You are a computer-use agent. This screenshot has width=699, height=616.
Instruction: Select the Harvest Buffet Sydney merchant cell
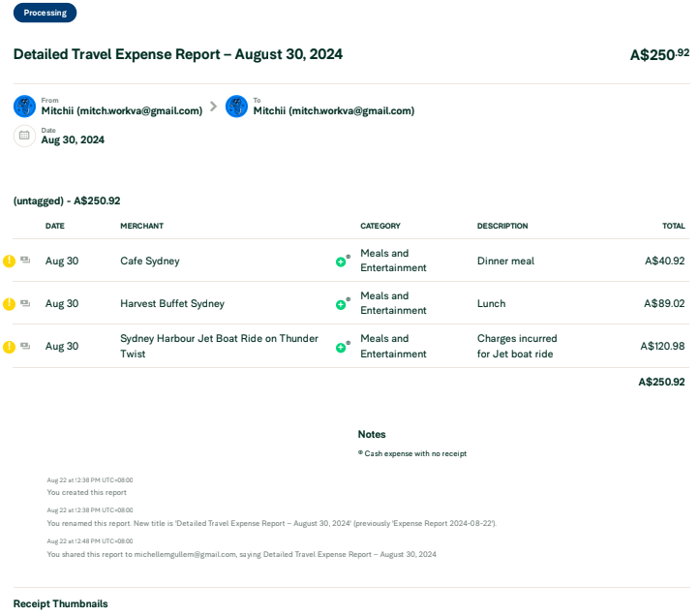tap(172, 304)
